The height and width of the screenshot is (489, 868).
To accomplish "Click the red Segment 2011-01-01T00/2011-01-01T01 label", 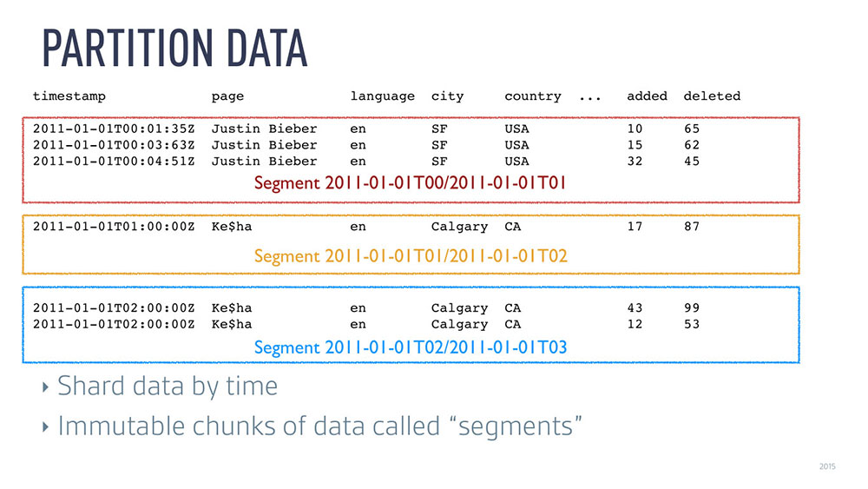I will click(410, 182).
